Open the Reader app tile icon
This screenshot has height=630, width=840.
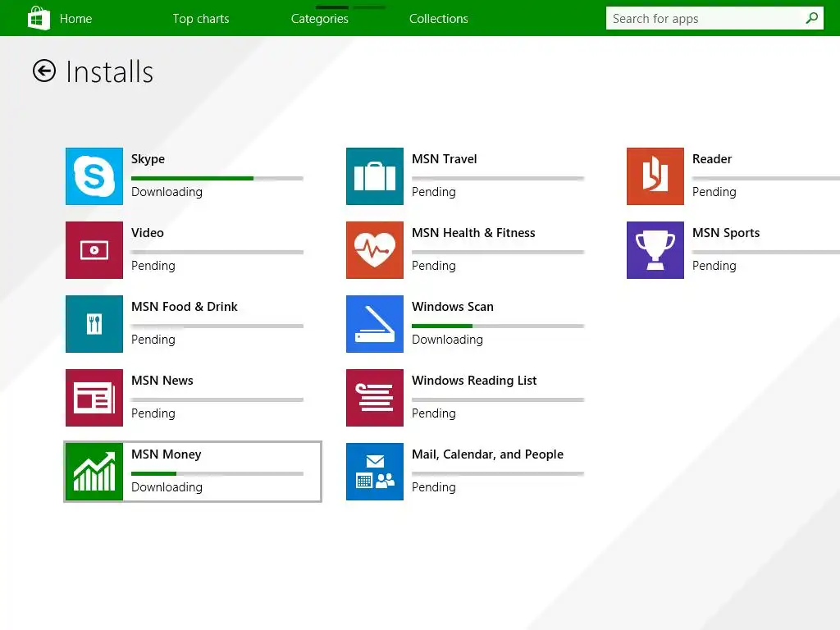point(655,176)
